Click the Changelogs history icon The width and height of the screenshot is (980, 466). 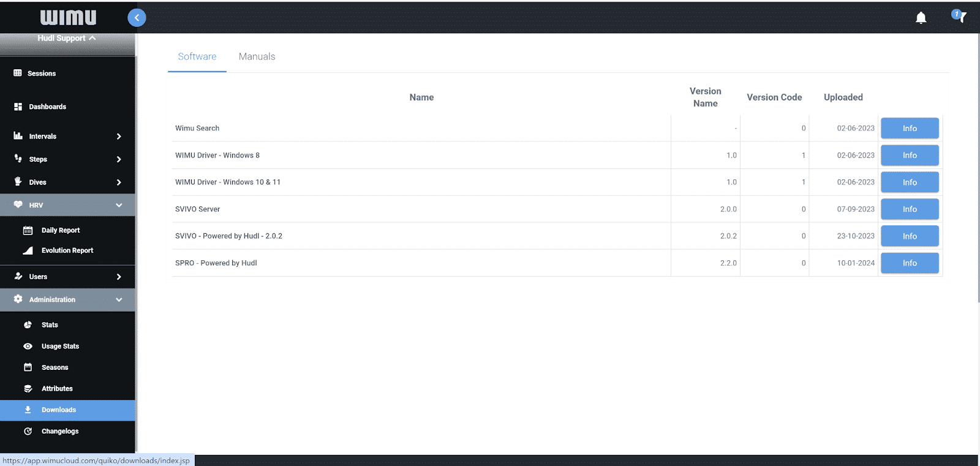[x=28, y=432]
